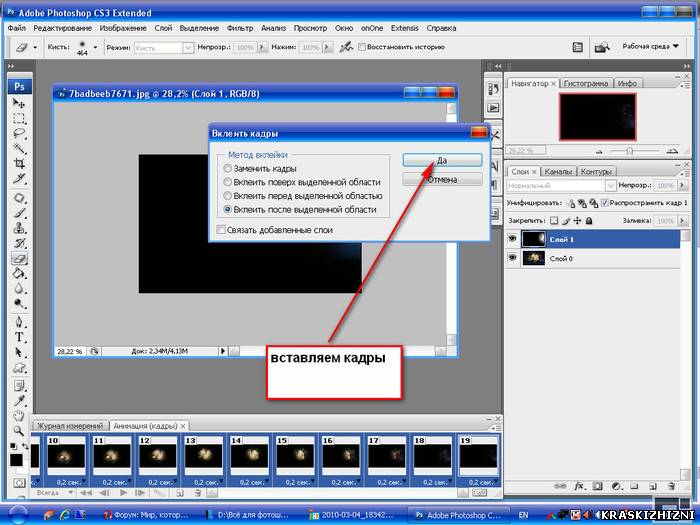Select the Move tool
This screenshot has height=525, width=700.
pos(19,104)
